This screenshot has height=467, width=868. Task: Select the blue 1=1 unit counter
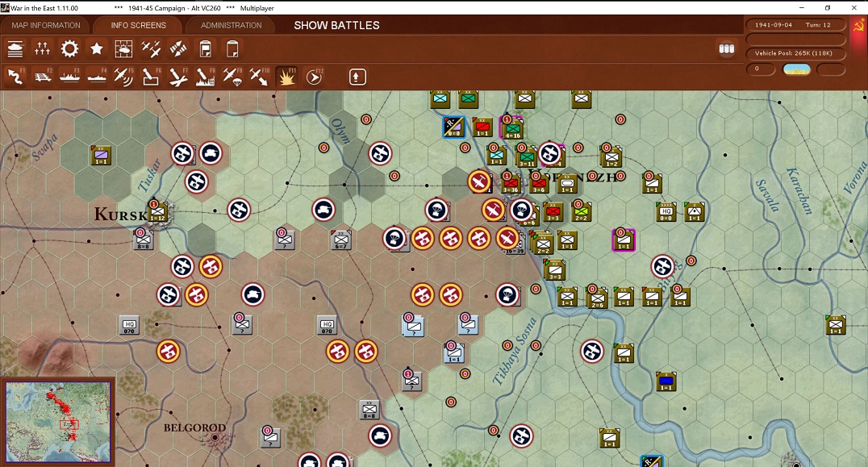pos(666,382)
